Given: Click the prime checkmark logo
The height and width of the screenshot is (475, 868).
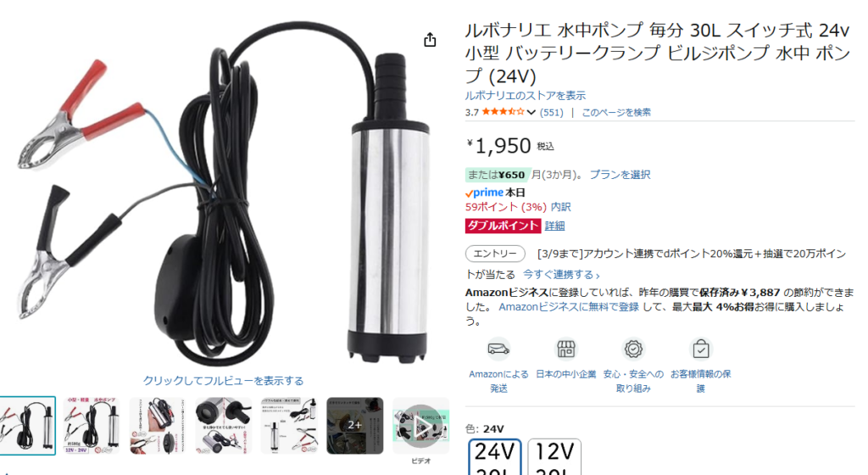Looking at the screenshot, I should [484, 193].
